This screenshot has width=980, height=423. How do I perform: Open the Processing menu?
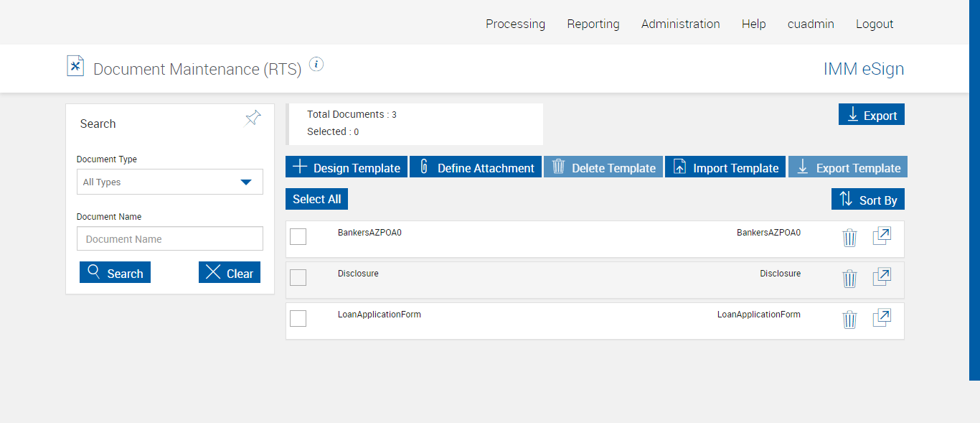pyautogui.click(x=515, y=24)
